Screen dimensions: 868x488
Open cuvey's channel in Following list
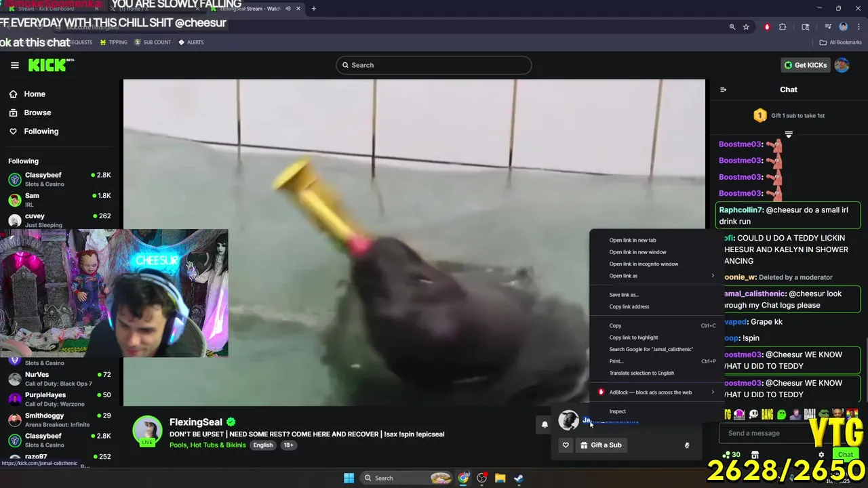click(60, 220)
